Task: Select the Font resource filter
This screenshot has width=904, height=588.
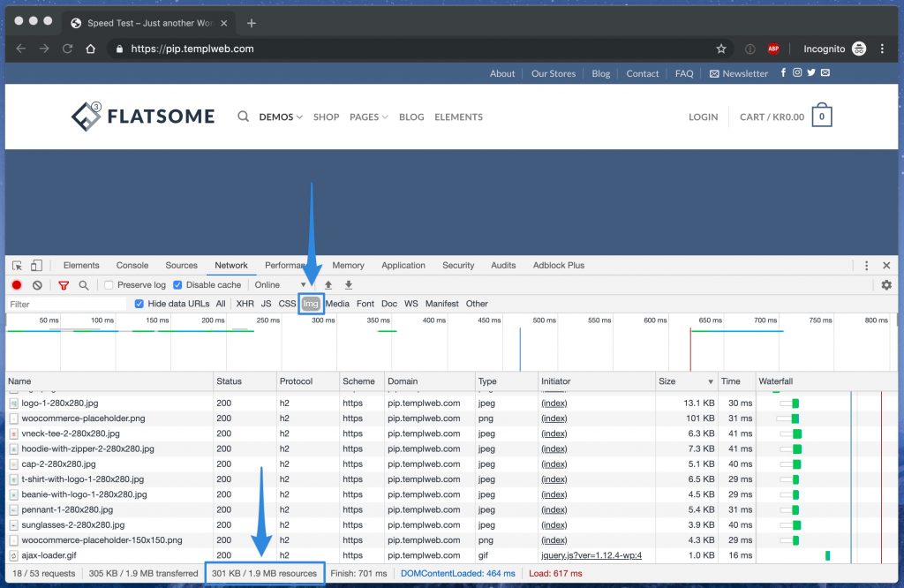Action: [365, 304]
